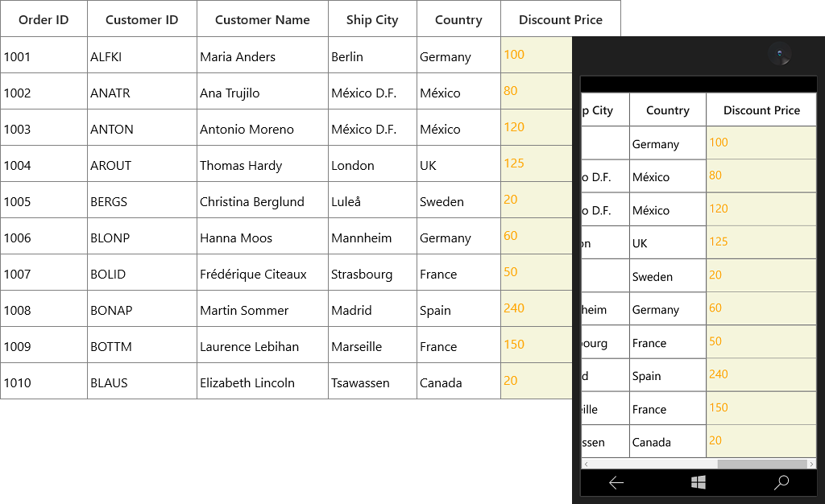Select the Order ID column header
The height and width of the screenshot is (504, 825).
[44, 19]
